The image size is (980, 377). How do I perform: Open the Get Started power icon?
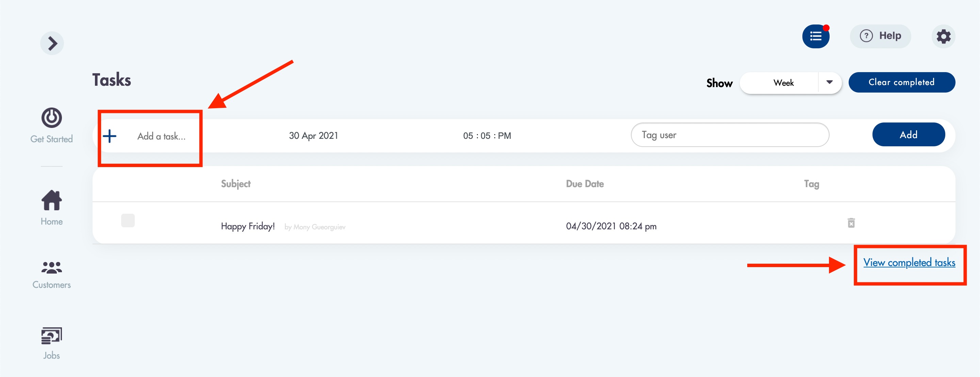click(x=51, y=118)
